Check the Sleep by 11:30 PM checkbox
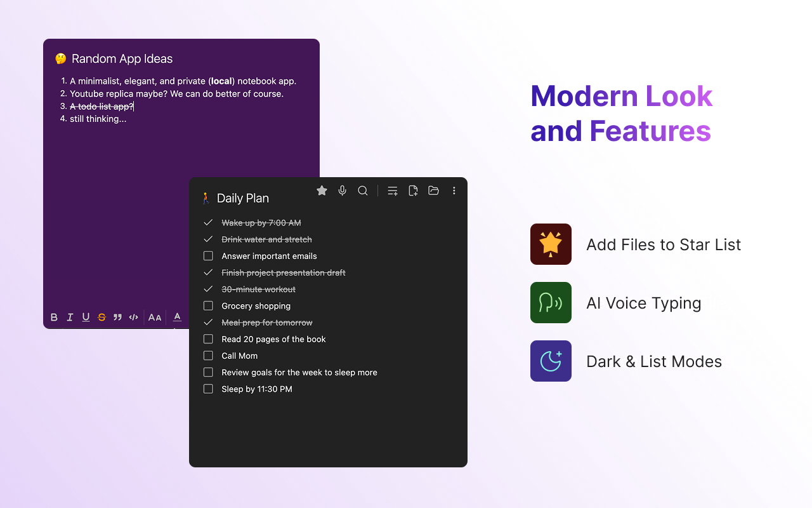Viewport: 812px width, 508px height. (208, 389)
